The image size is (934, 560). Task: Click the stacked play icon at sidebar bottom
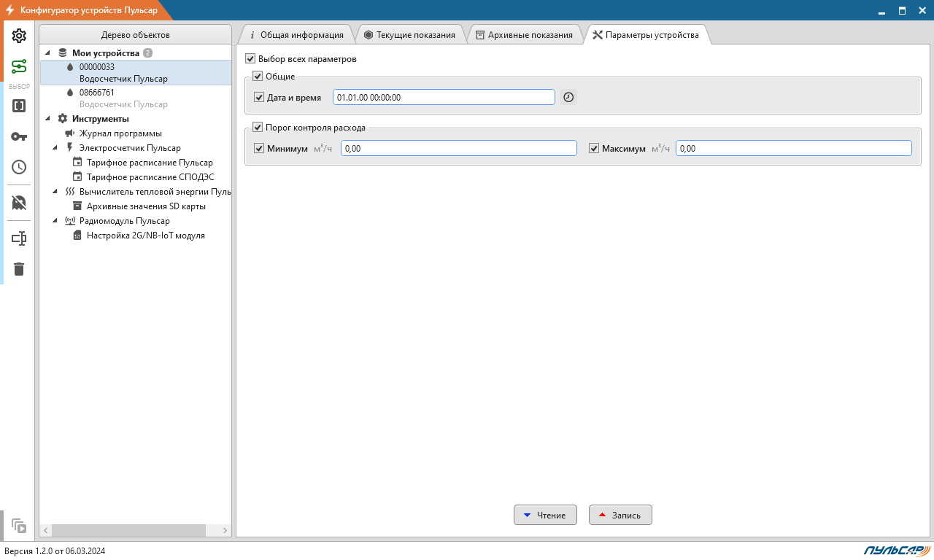19,526
